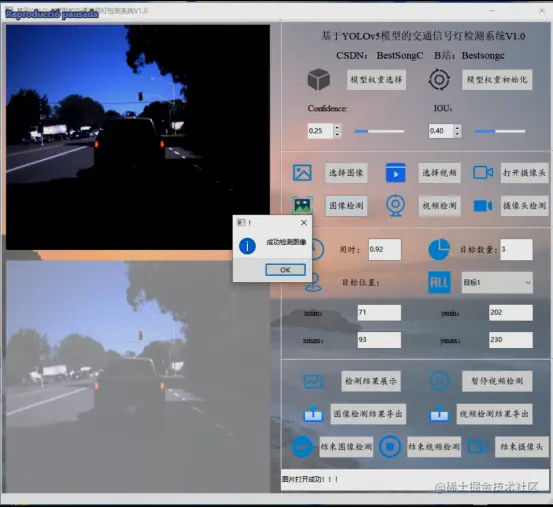Click the blue checkmark icon beside 结束图像检测

(x=302, y=447)
